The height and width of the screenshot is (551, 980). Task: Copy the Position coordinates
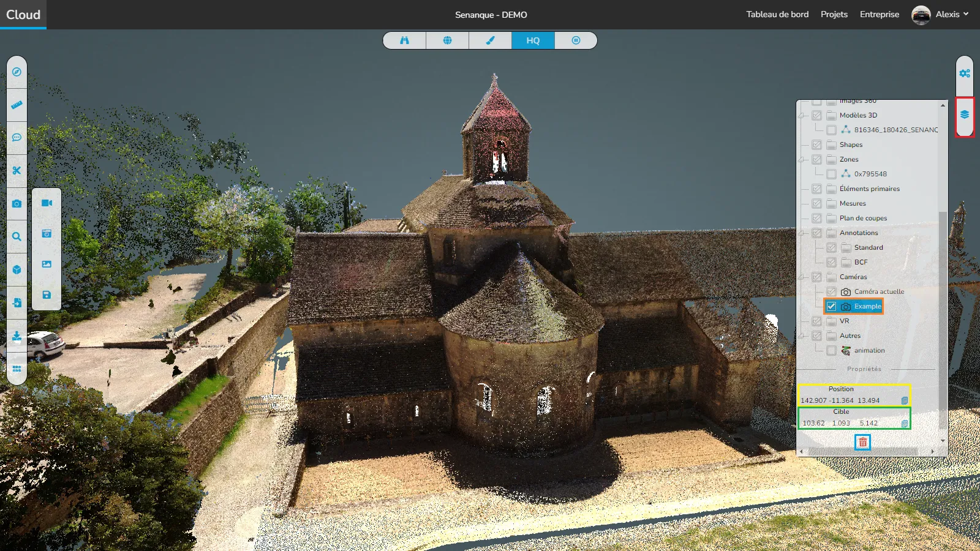(905, 400)
